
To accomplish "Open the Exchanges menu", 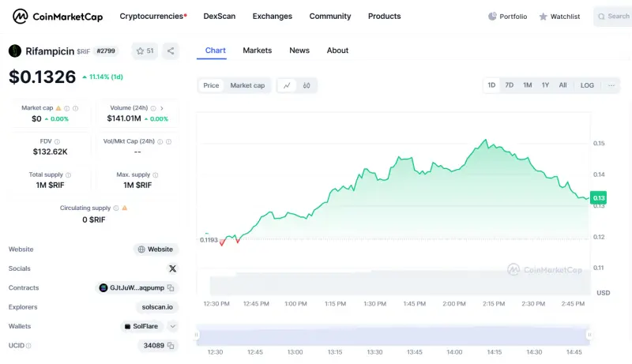I will pos(272,16).
